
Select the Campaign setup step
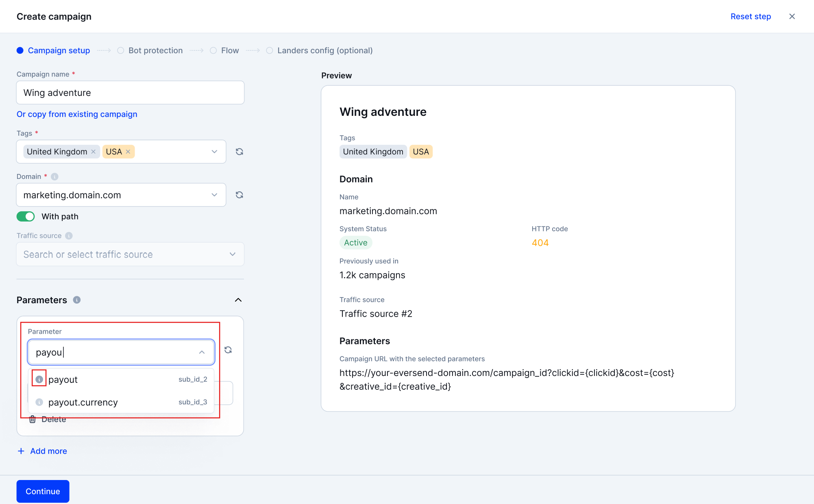click(53, 50)
